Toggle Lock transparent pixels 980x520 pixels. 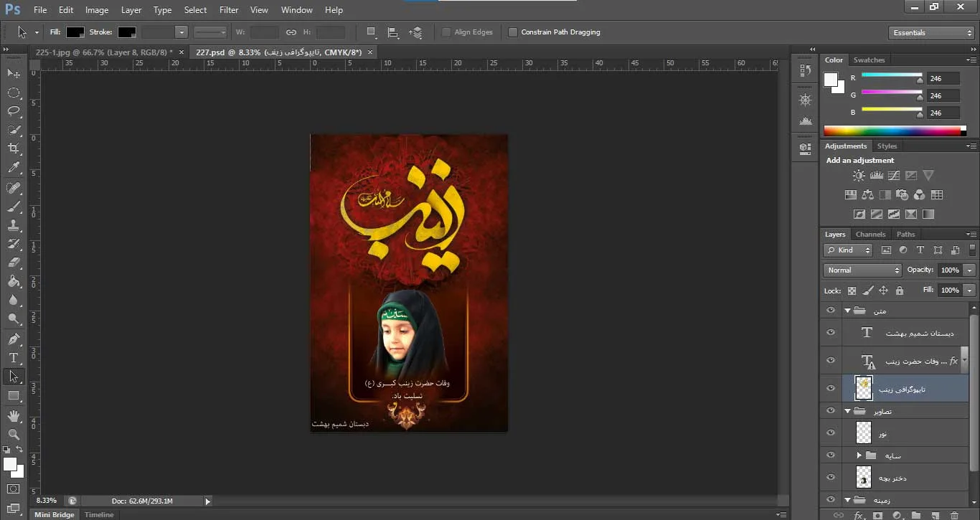[x=852, y=290]
